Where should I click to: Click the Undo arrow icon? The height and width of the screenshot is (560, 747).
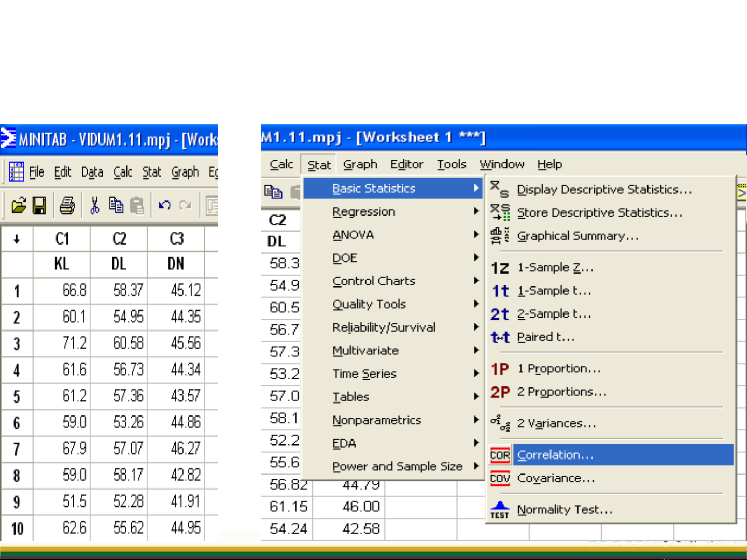pyautogui.click(x=165, y=206)
